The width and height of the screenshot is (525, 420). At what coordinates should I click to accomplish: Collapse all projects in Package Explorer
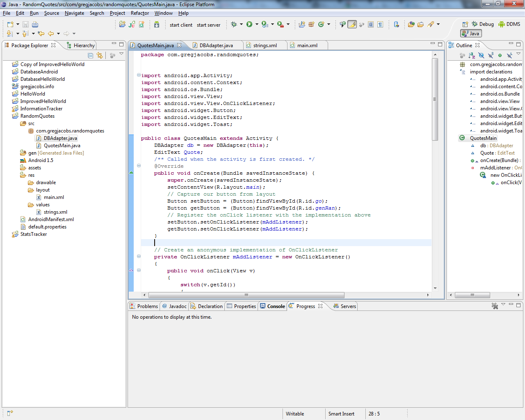pos(90,56)
